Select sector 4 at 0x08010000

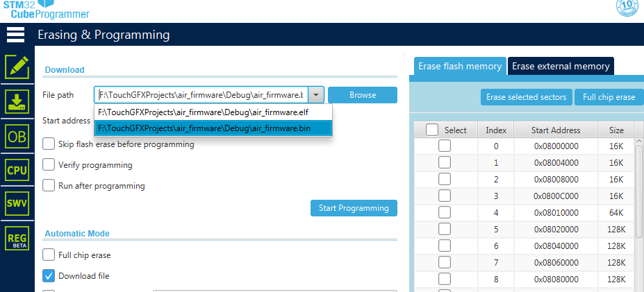pyautogui.click(x=445, y=212)
